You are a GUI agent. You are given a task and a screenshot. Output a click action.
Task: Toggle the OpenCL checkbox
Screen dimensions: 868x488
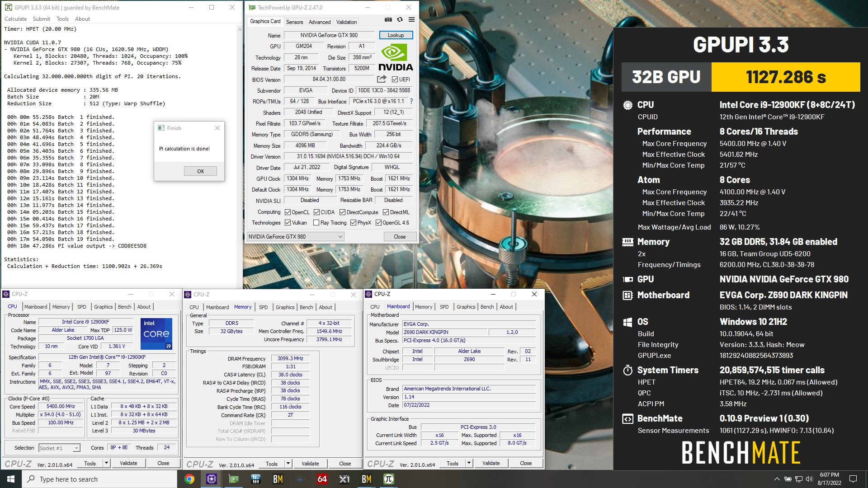[x=288, y=212]
